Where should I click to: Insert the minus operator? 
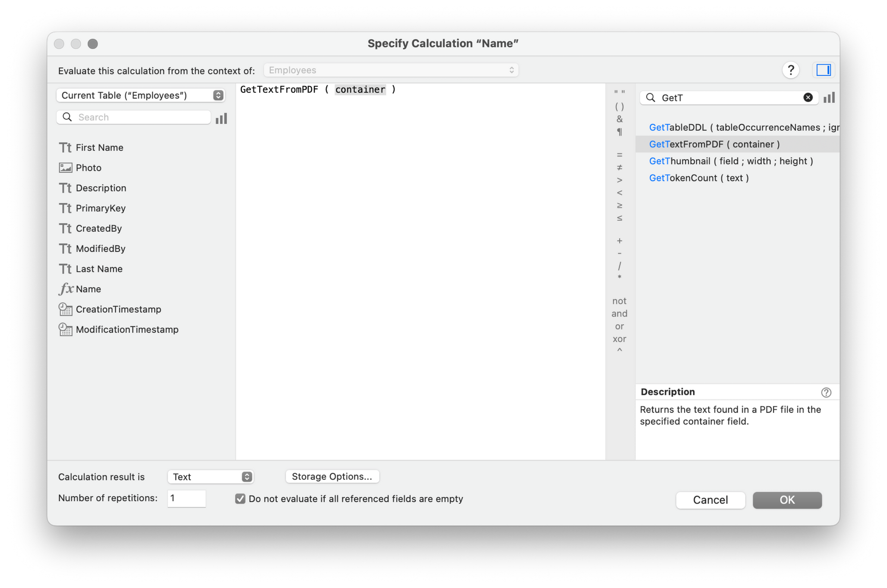619,254
